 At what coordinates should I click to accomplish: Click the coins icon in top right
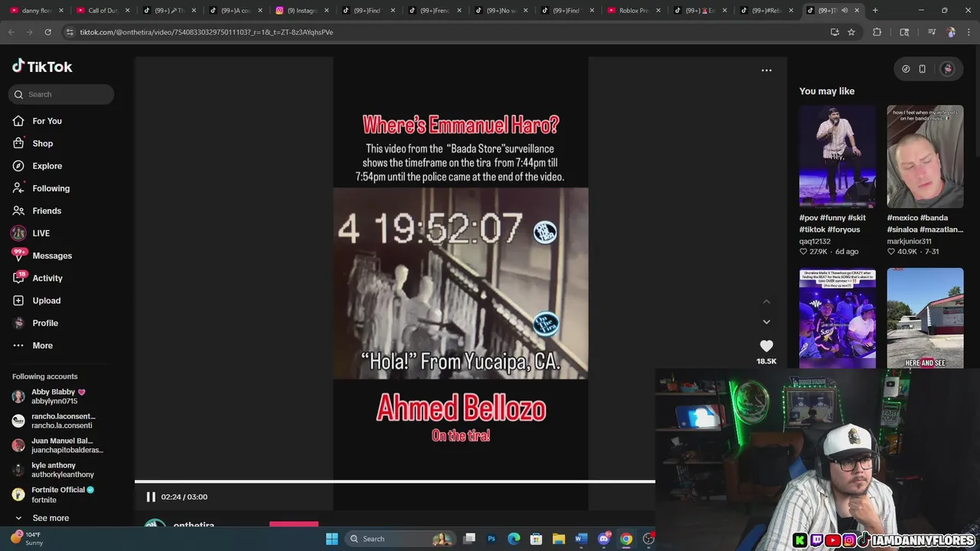point(906,69)
